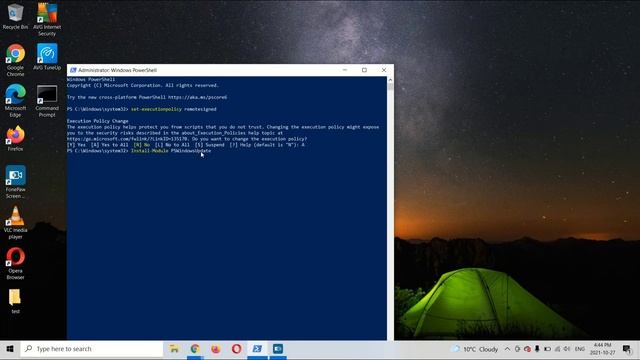The image size is (640, 360).
Task: Select the VLC media player desktop icon
Action: 15,223
